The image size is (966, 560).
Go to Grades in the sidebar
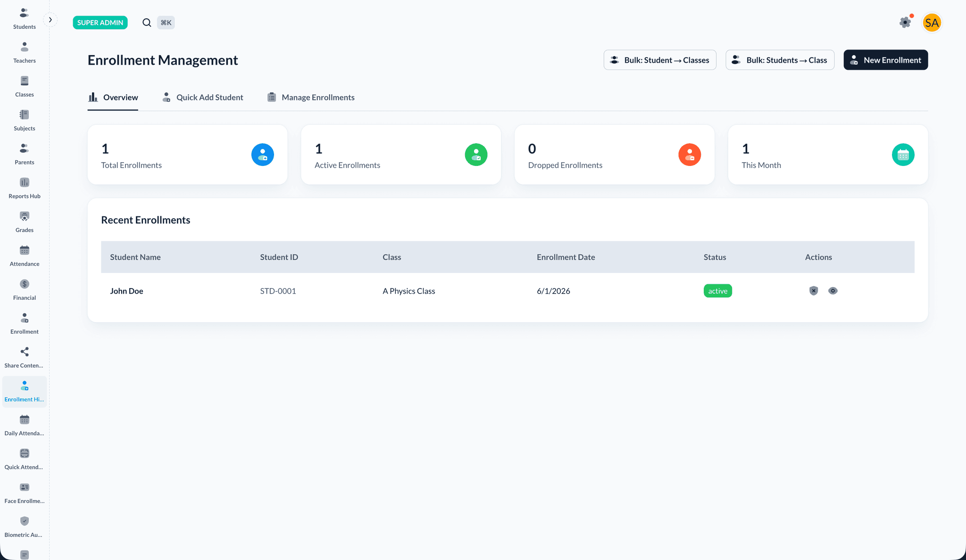coord(25,222)
